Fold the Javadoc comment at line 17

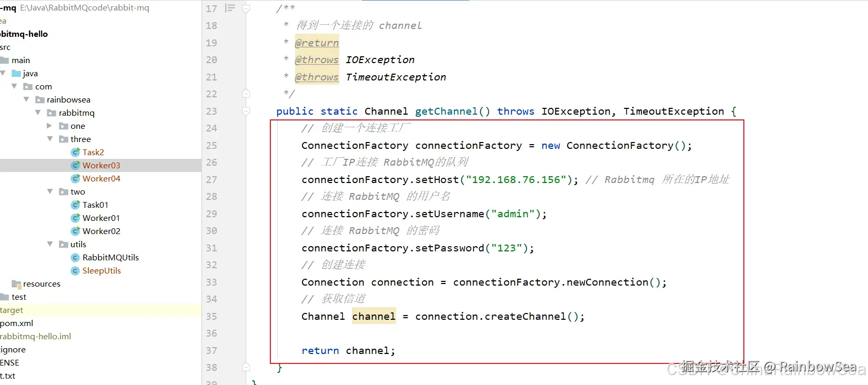(246, 8)
